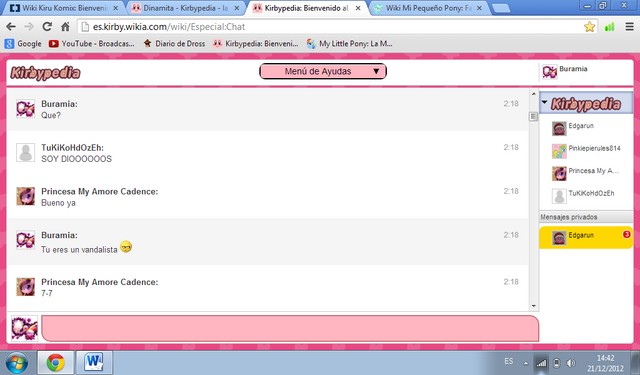The width and height of the screenshot is (640, 375).
Task: Close the Dinamita - Kirbypedia tab
Action: tap(236, 8)
